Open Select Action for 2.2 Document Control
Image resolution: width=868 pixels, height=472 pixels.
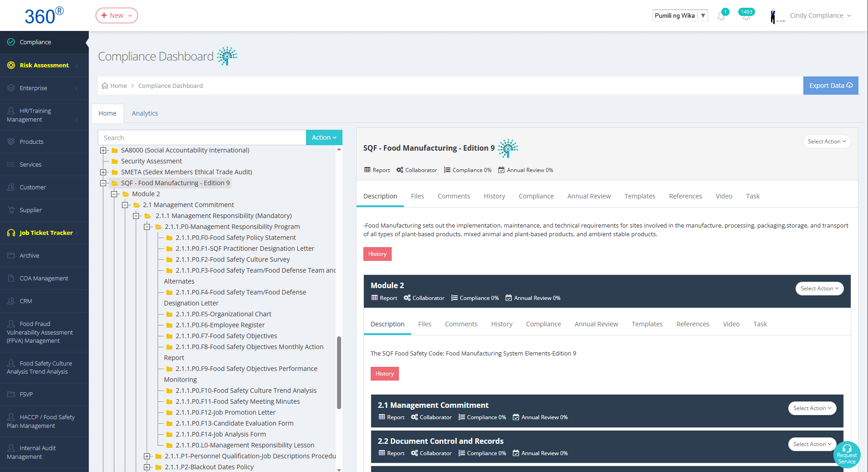812,444
